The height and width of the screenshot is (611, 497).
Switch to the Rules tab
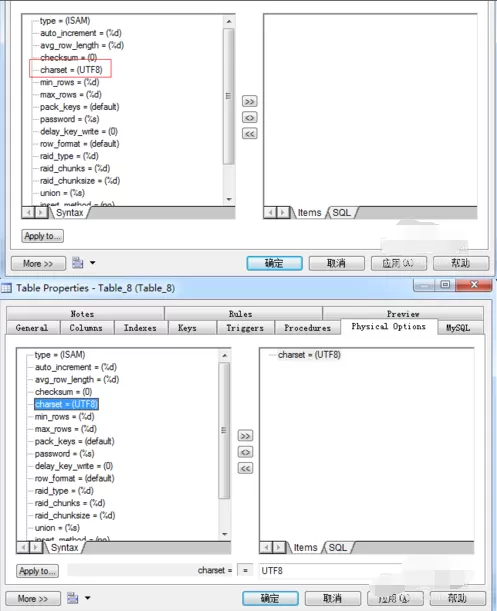[241, 314]
